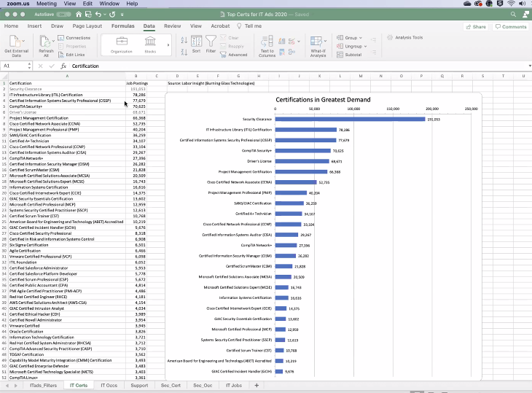The height and width of the screenshot is (393, 532).
Task: Click the Hide Detail outline icon
Action: coord(374,52)
